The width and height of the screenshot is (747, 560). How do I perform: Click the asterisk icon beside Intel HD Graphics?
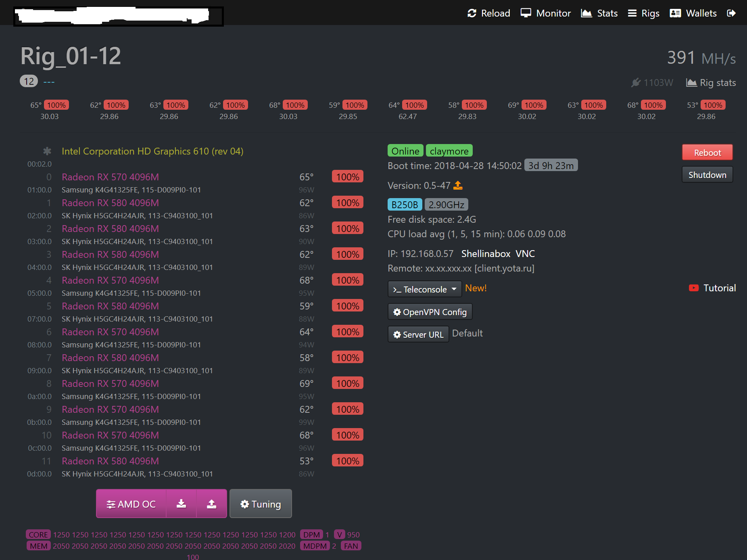pos(47,151)
